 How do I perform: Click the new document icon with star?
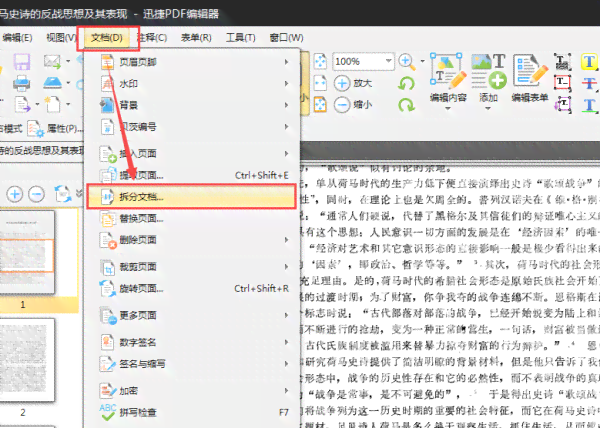[52, 104]
